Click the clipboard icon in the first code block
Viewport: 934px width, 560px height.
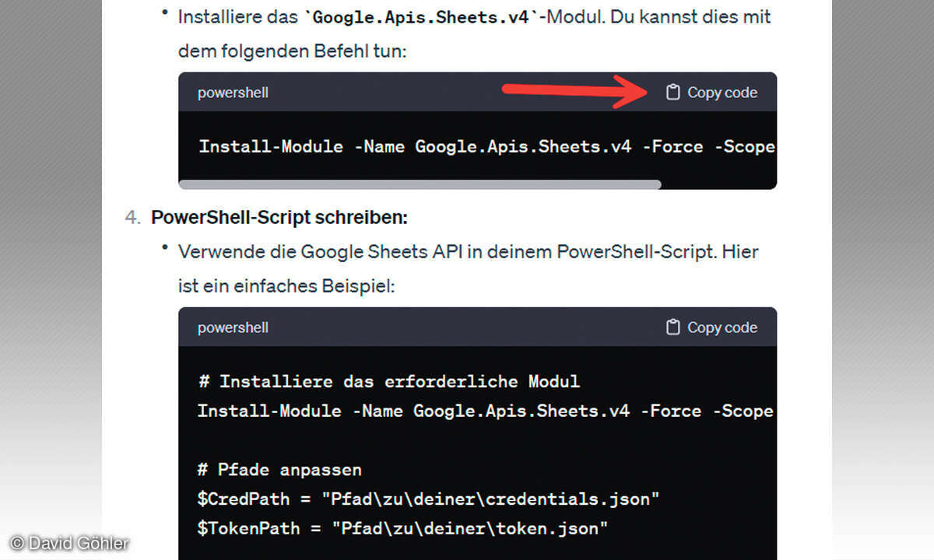click(672, 93)
